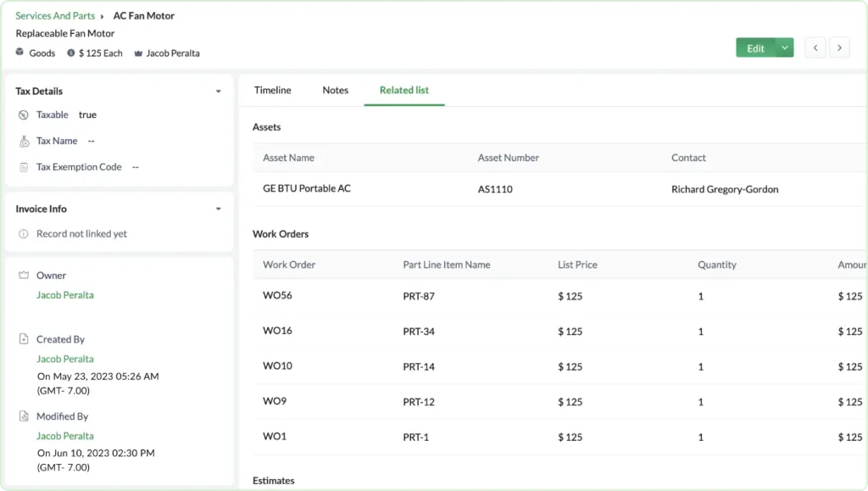Click the Modified By document icon
868x491 pixels.
pos(24,416)
